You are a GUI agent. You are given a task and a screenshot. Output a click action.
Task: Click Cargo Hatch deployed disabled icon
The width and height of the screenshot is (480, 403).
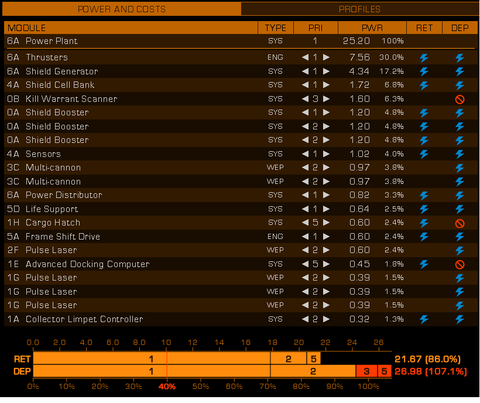tap(460, 223)
